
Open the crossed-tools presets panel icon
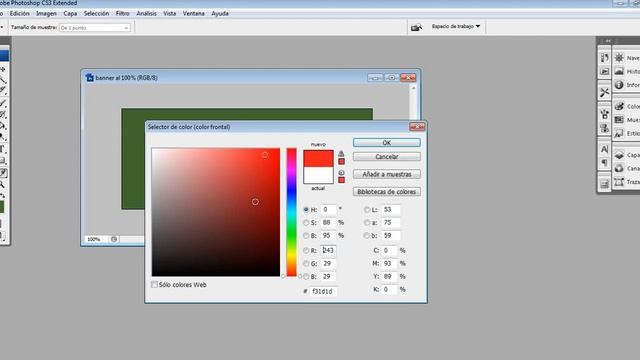pyautogui.click(x=604, y=93)
